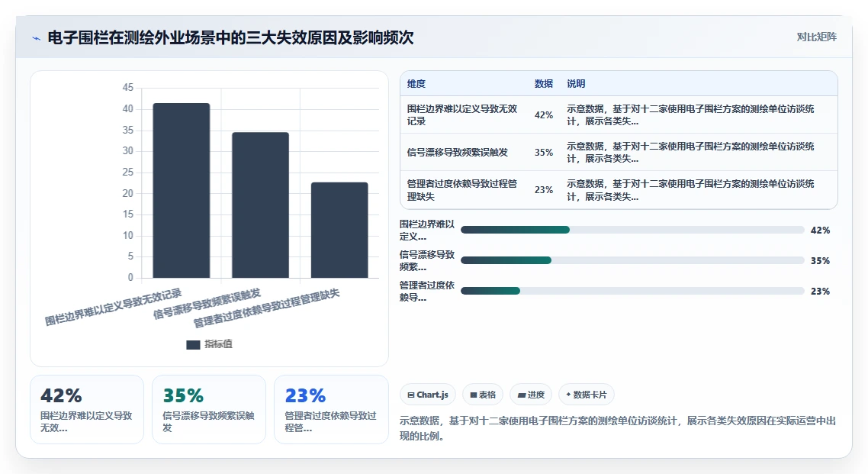The height and width of the screenshot is (474, 868).
Task: Click the 指标值 legend label
Action: click(x=219, y=344)
